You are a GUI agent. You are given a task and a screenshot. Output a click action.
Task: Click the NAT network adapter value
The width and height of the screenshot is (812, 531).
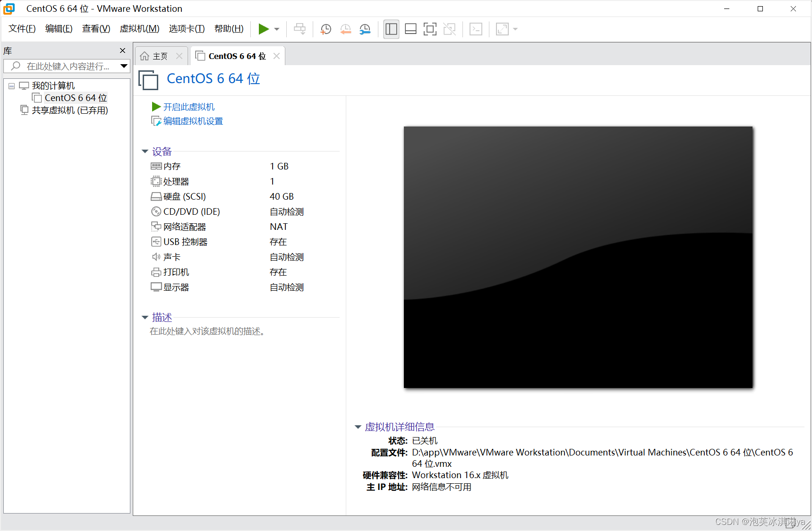point(279,227)
